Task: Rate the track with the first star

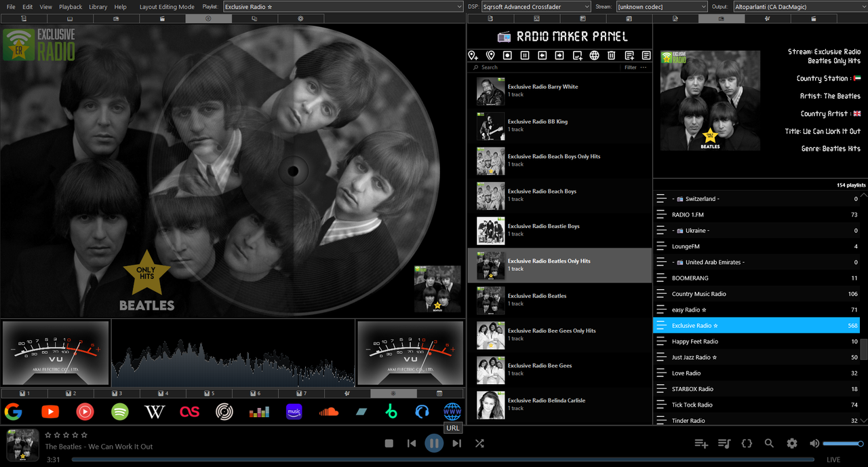Action: click(48, 434)
